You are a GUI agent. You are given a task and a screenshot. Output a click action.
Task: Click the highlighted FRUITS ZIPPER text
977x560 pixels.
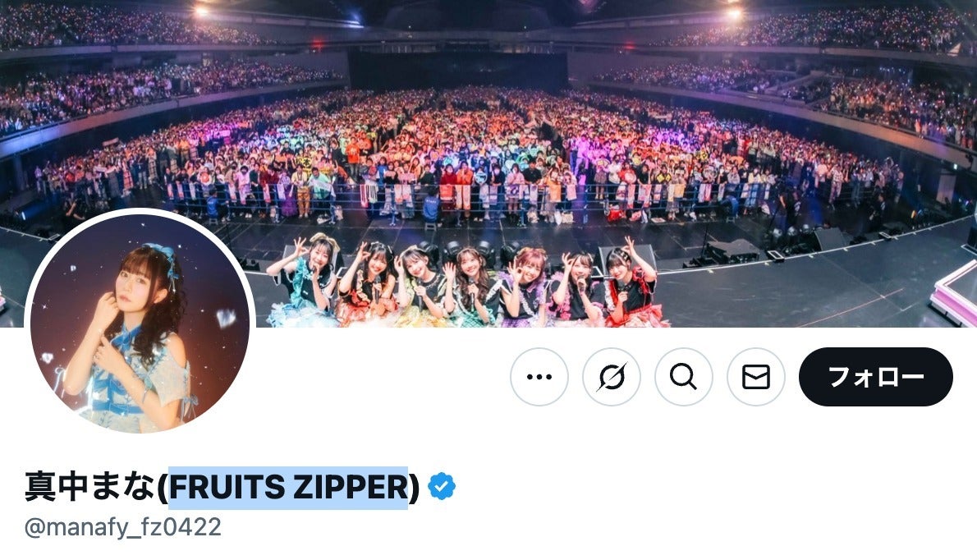288,487
